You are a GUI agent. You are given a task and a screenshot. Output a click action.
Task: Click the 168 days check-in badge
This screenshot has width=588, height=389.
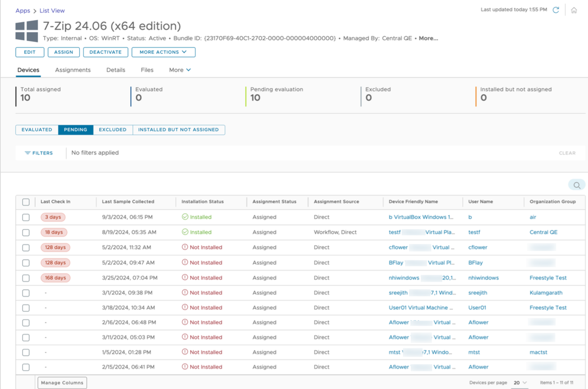coord(55,277)
